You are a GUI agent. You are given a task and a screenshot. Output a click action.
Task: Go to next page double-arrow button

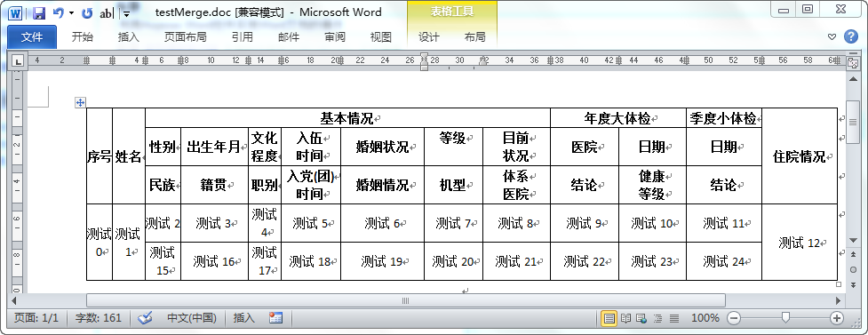point(853,284)
